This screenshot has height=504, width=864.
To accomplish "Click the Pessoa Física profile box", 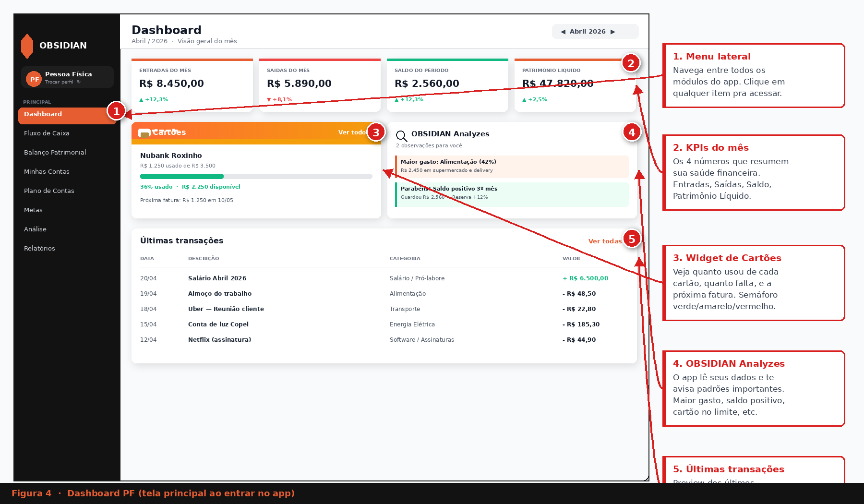I will pos(67,77).
